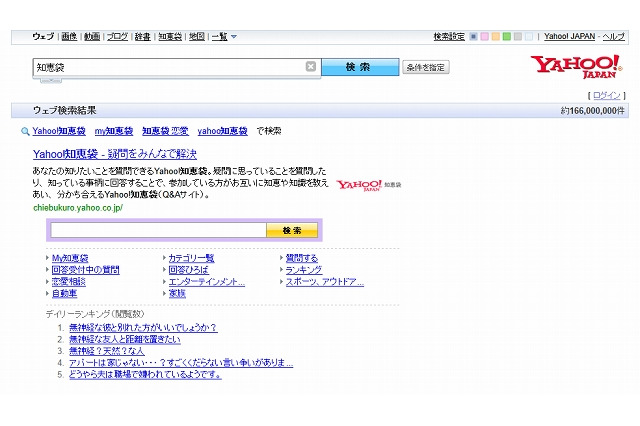Pick the gray theme swatch
The image size is (640, 426).
(x=518, y=37)
